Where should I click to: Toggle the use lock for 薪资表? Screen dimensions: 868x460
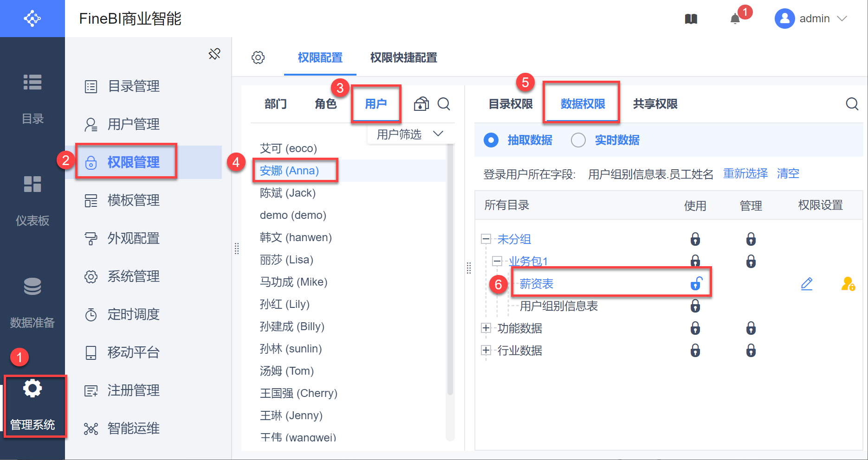tap(696, 283)
